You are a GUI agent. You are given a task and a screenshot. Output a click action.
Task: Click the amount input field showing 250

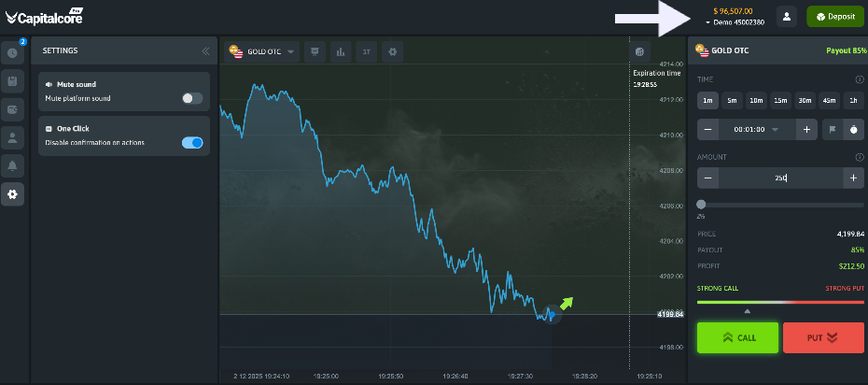(780, 178)
